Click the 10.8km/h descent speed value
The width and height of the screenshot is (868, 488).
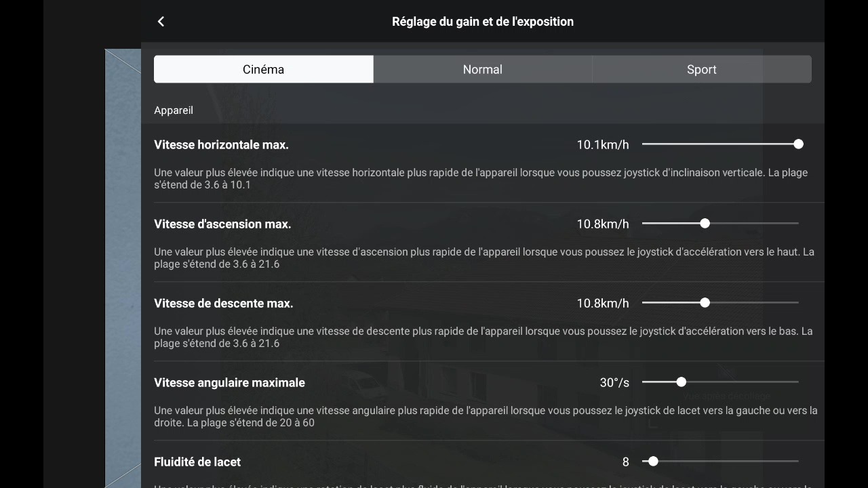coord(603,303)
